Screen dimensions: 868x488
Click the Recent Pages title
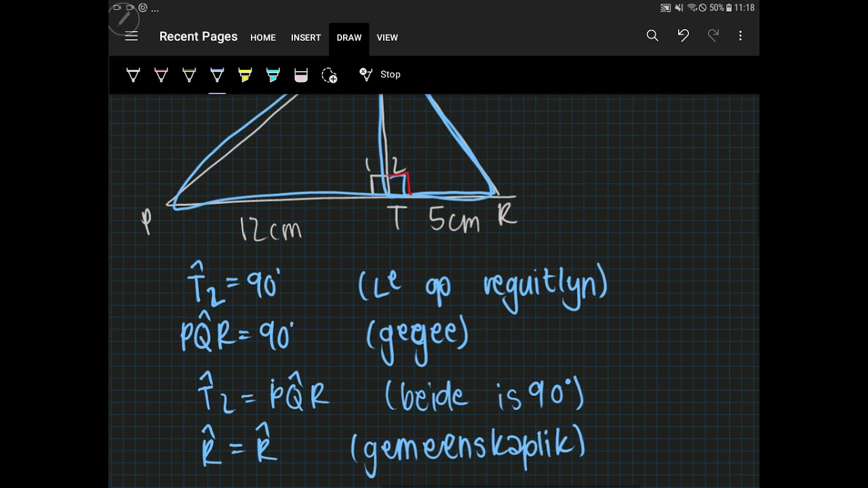pyautogui.click(x=198, y=37)
